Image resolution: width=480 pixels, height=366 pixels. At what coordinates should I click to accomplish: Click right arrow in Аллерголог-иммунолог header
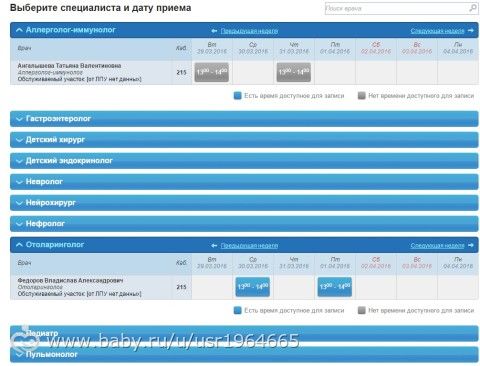pos(470,31)
